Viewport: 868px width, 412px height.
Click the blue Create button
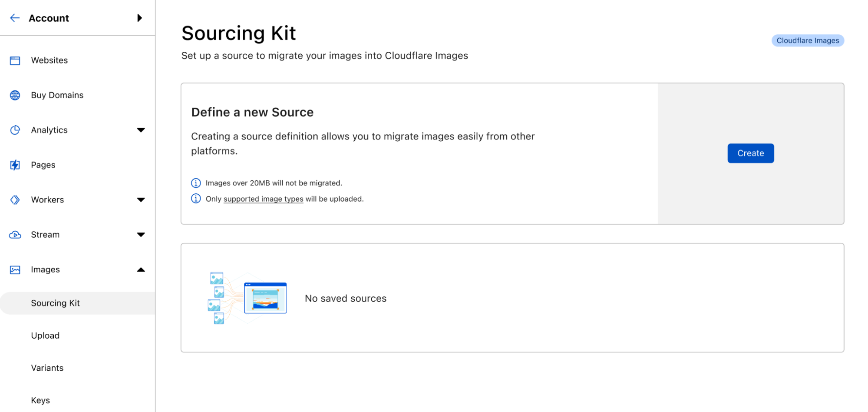pyautogui.click(x=750, y=153)
